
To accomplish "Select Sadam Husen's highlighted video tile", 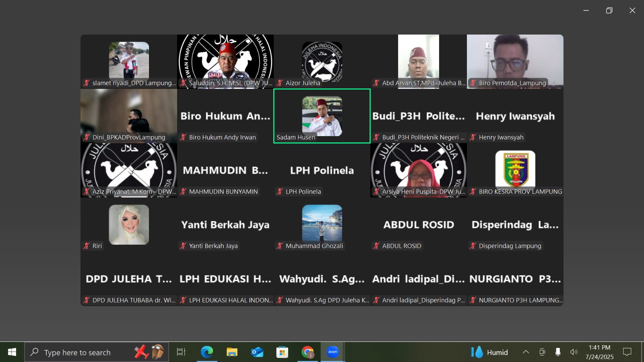I will (322, 116).
